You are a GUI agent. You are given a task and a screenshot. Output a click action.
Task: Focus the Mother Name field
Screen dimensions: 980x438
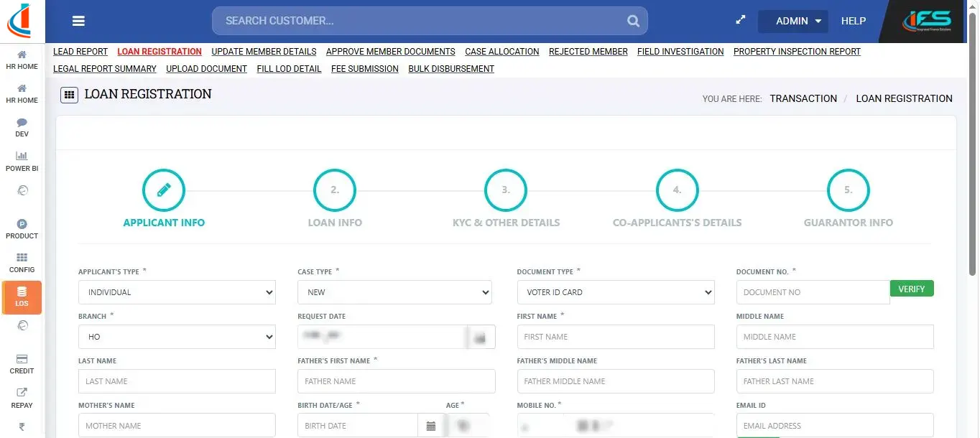177,425
